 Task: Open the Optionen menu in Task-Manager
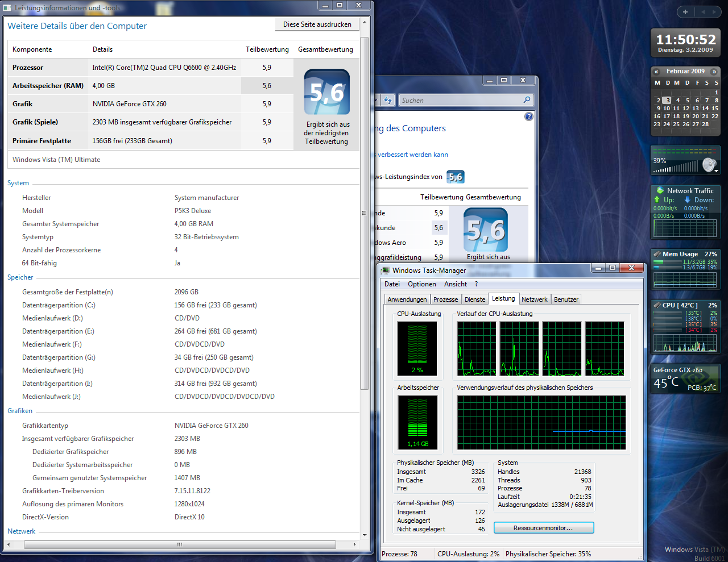pos(422,284)
